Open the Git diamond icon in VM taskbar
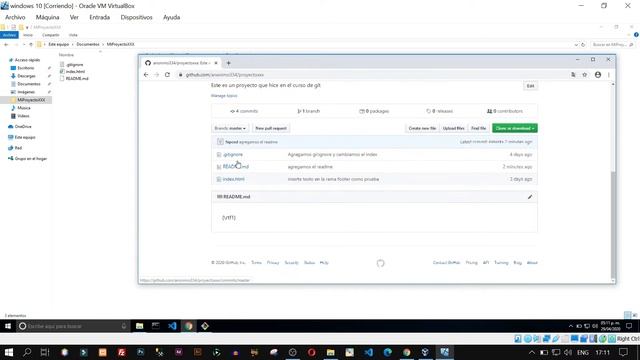The height and width of the screenshot is (360, 640). point(205,326)
